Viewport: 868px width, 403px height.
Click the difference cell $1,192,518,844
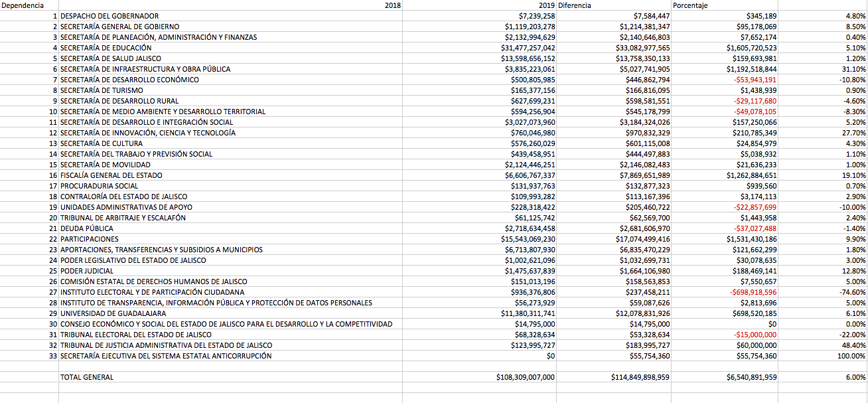[725, 69]
